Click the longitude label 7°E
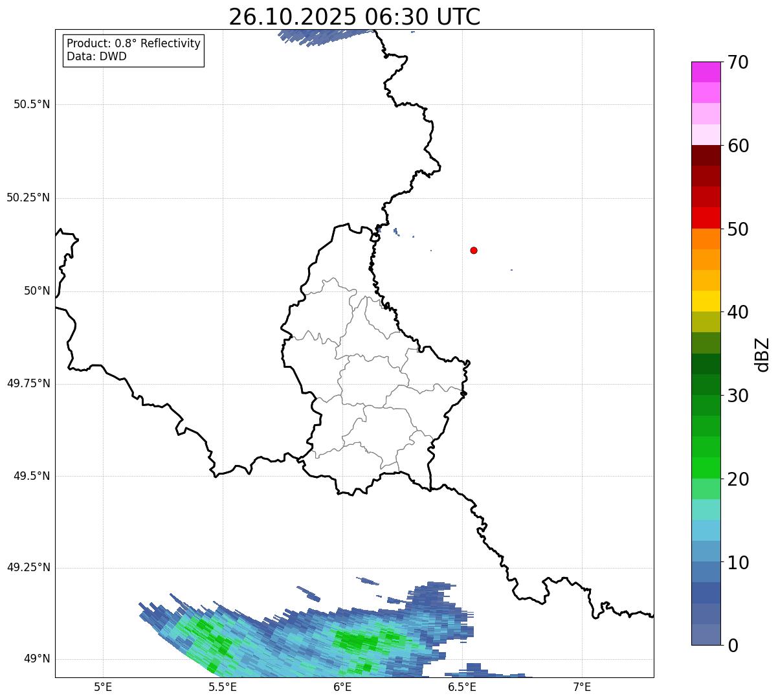778x700 pixels. click(582, 686)
